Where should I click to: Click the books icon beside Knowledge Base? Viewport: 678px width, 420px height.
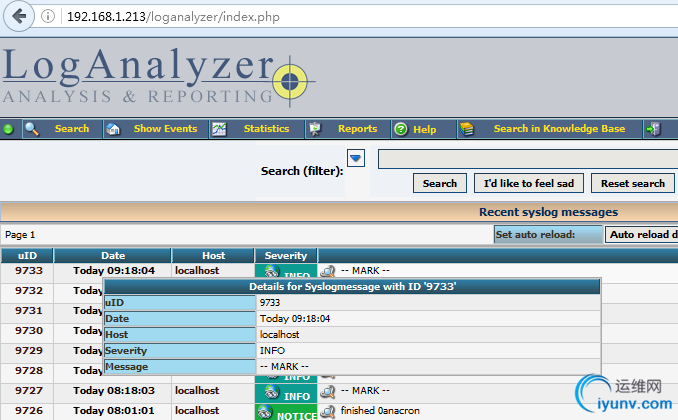point(467,129)
